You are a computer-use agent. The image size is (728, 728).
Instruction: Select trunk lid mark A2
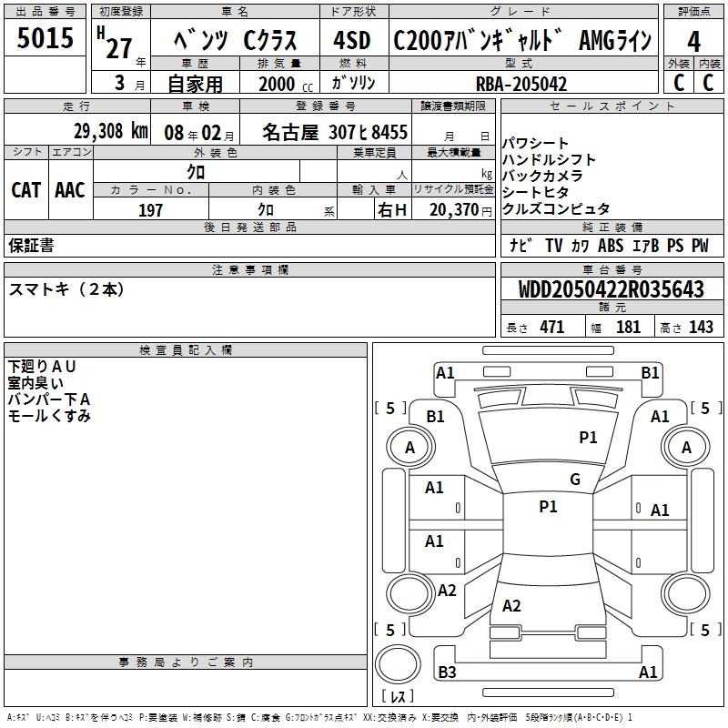[x=511, y=605]
